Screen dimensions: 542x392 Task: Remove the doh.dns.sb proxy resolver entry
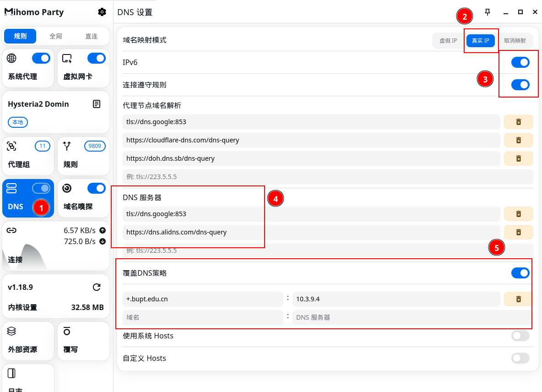[x=518, y=158]
